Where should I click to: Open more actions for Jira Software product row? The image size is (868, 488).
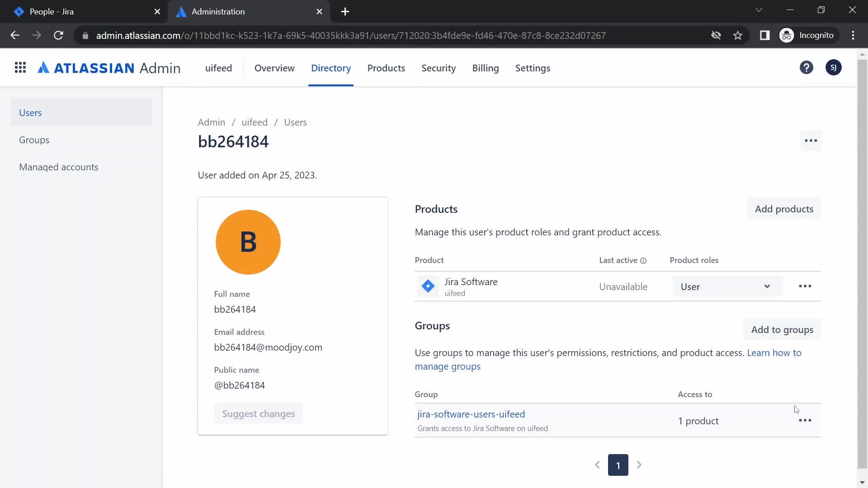pyautogui.click(x=805, y=286)
